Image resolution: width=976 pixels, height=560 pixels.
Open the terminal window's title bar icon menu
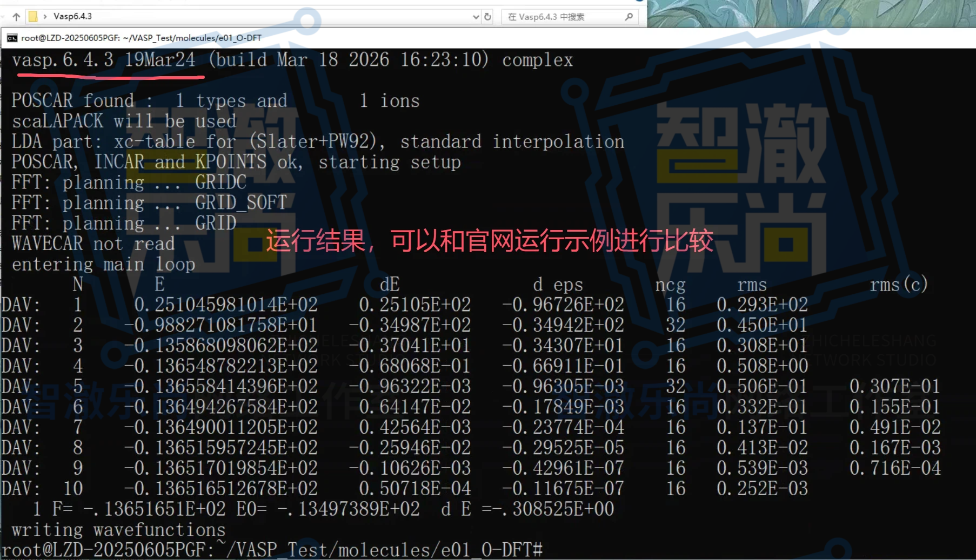tap(12, 38)
